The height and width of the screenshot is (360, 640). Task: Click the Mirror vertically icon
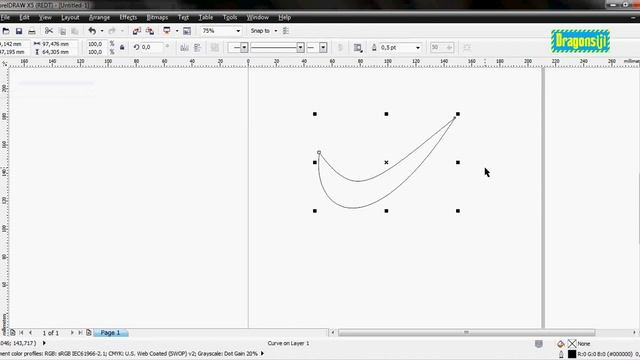[x=198, y=48]
